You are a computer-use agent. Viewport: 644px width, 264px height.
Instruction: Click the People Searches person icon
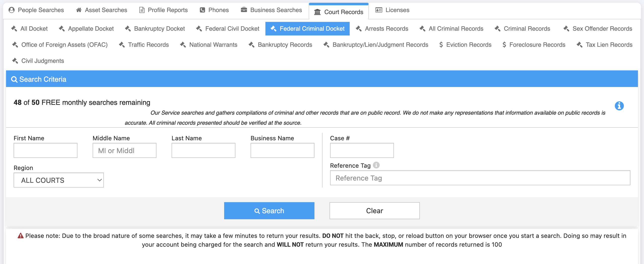pyautogui.click(x=11, y=10)
